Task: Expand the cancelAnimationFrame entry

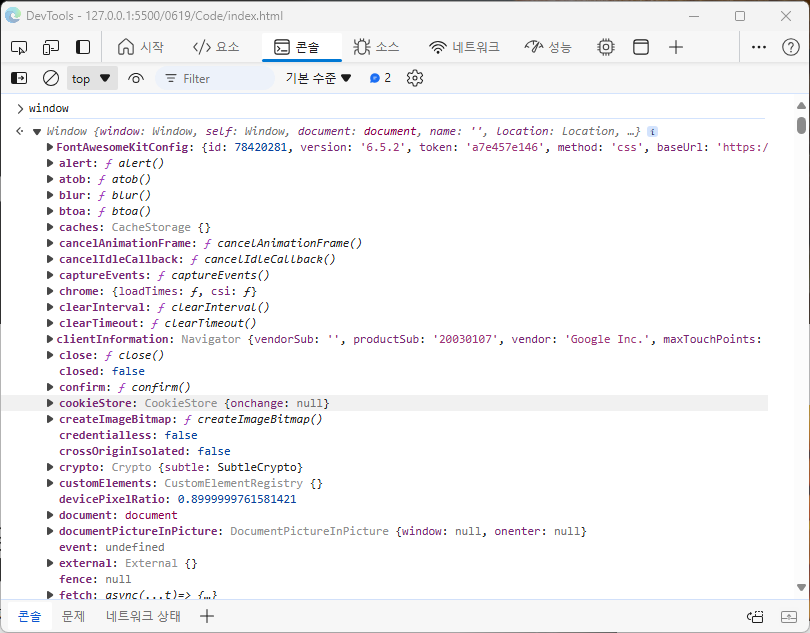Action: click(x=50, y=243)
